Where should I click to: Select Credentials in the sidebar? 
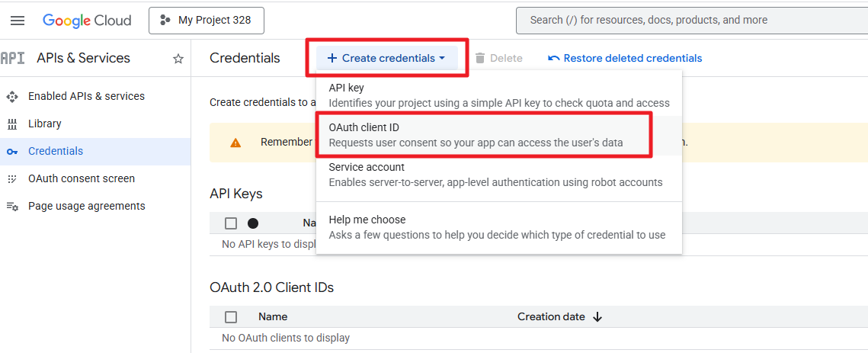tap(95, 151)
